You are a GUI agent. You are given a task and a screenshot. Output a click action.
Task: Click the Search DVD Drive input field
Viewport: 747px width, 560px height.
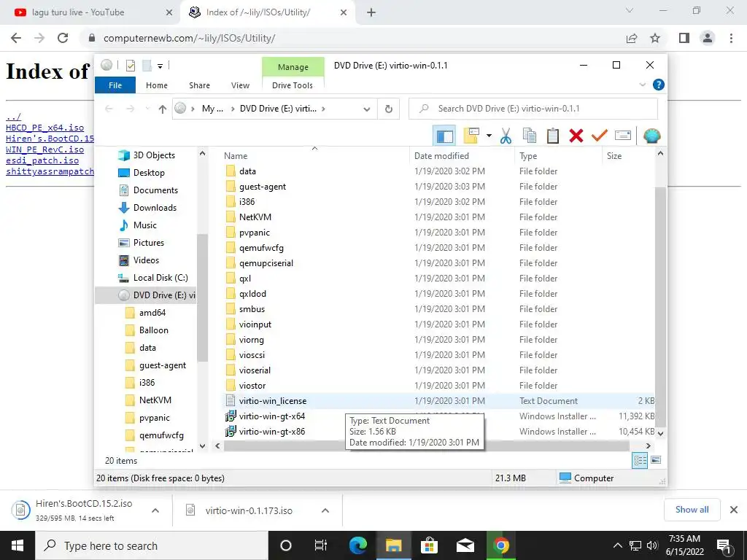tap(533, 109)
